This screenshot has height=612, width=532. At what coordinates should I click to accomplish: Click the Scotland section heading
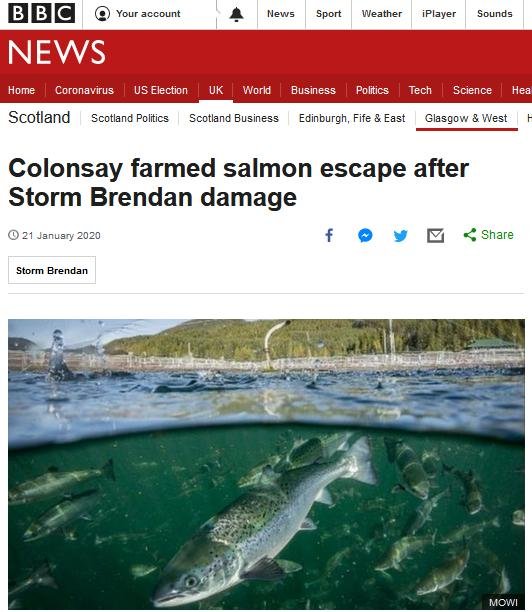coord(39,117)
